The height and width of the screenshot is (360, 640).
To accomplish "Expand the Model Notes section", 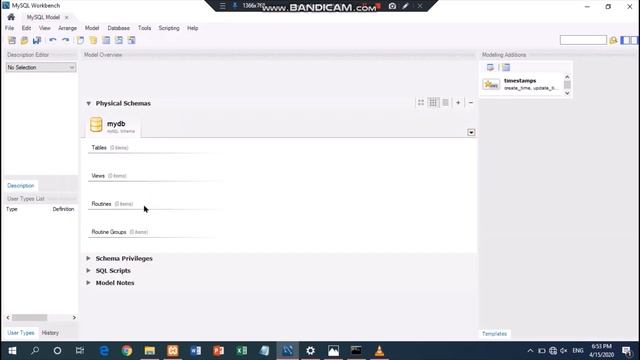I will pos(89,283).
